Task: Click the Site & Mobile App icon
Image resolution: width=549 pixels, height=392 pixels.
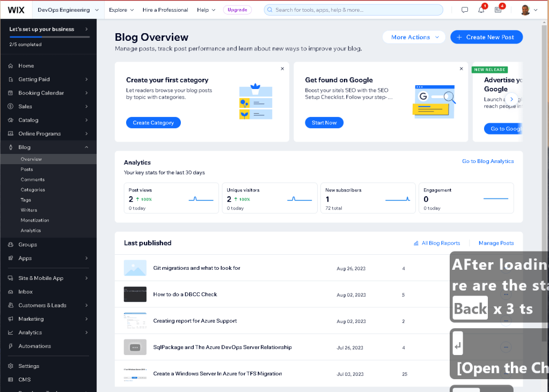Action: pyautogui.click(x=11, y=278)
